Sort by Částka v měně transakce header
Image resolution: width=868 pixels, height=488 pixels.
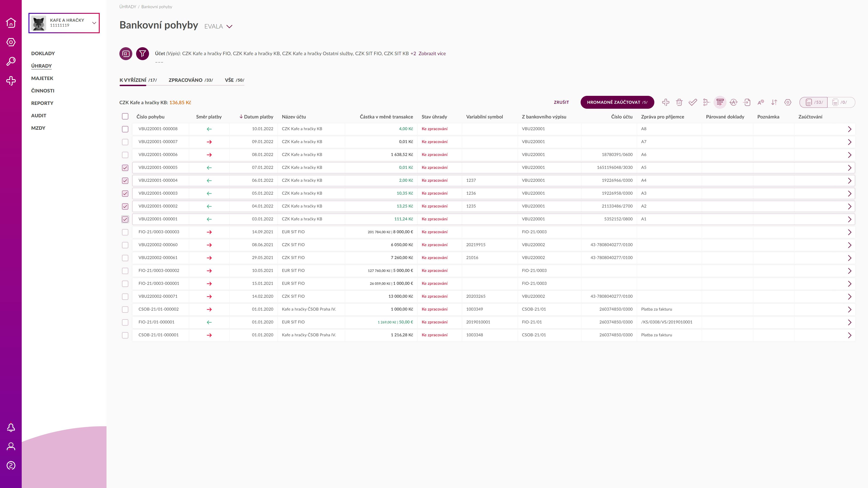pyautogui.click(x=386, y=117)
